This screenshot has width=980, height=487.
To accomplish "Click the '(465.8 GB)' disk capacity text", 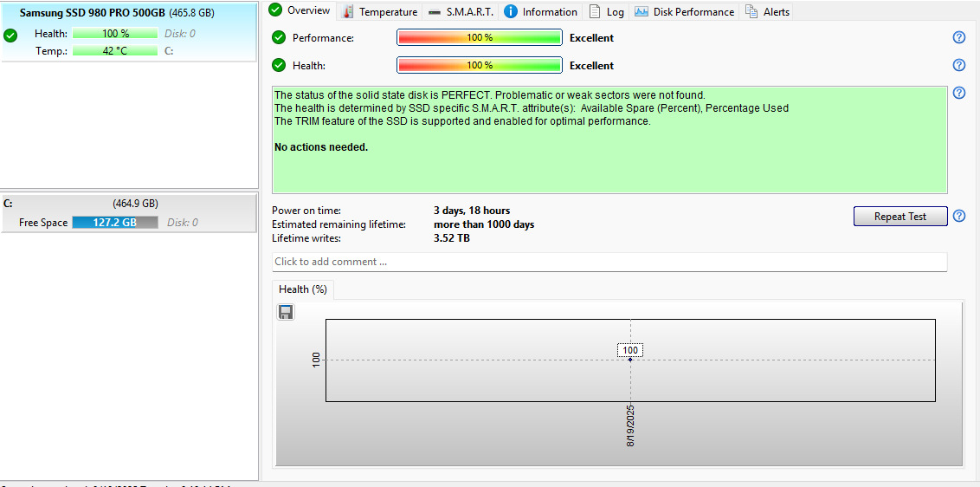I will [x=192, y=13].
